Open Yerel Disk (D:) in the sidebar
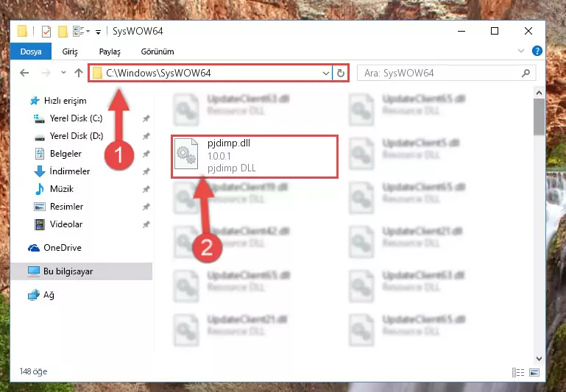 click(x=77, y=136)
